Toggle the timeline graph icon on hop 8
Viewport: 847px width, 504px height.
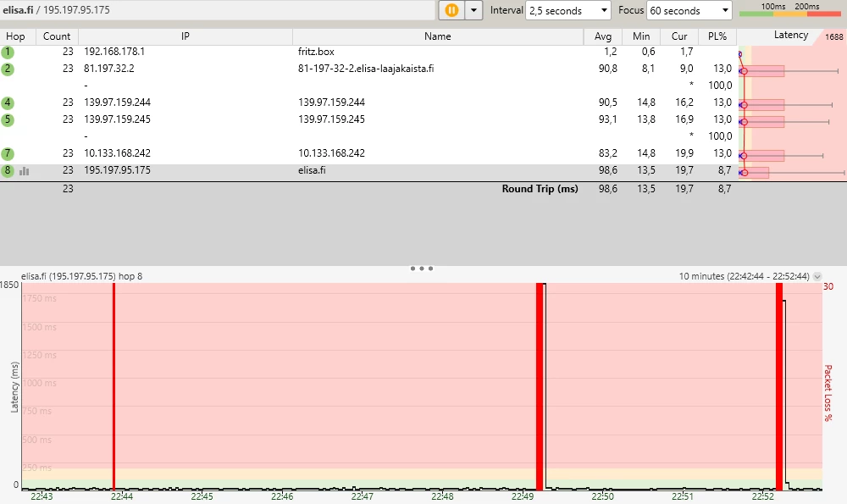(x=25, y=171)
